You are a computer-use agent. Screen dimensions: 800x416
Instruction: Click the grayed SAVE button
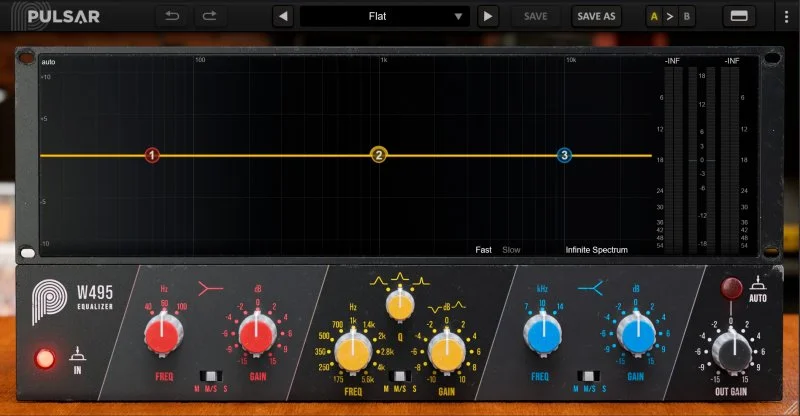(536, 16)
